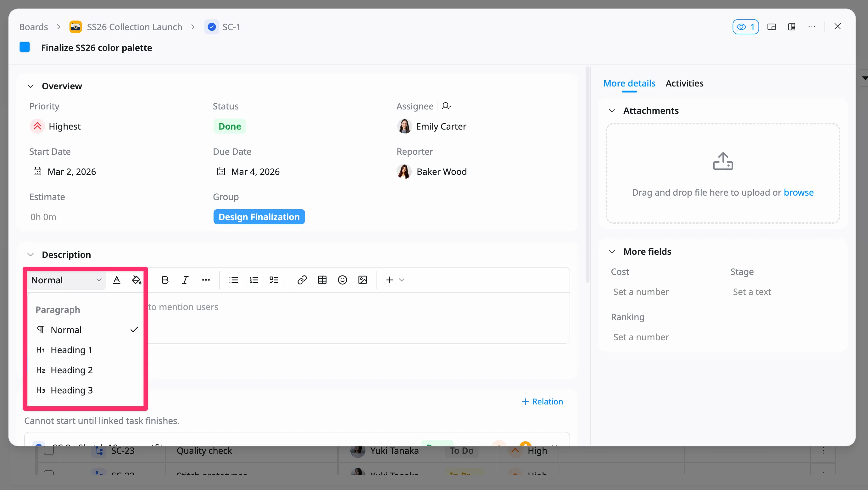This screenshot has height=490, width=868.
Task: Change reporter Baker Wood
Action: click(431, 171)
